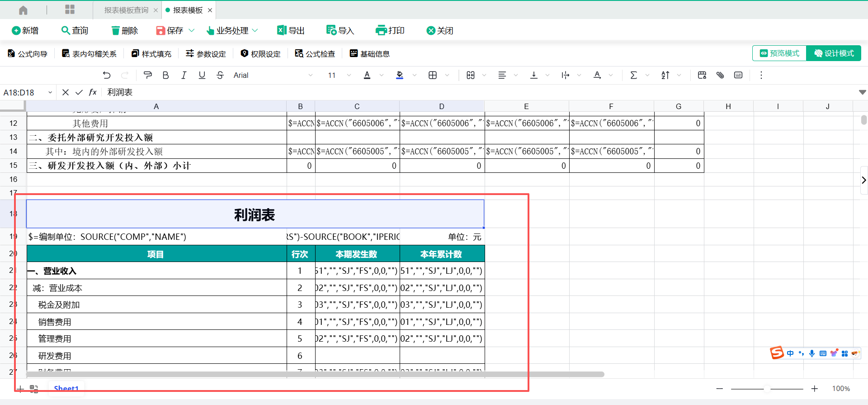Image resolution: width=868 pixels, height=405 pixels.
Task: Expand the font size 11 dropdown
Action: click(349, 75)
